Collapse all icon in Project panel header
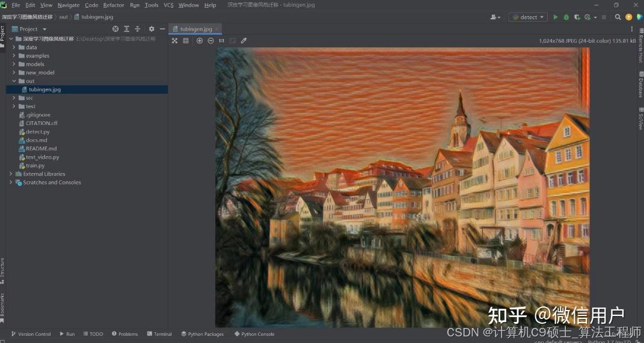Screen dimensions: 644x343 138,29
